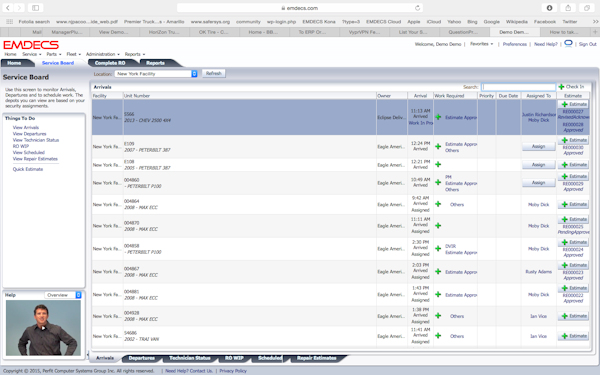Open the View Repair Estimates link
600x375 pixels.
[x=35, y=159]
